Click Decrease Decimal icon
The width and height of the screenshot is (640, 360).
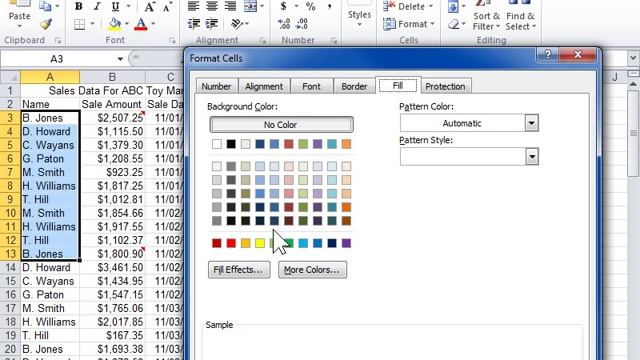[x=302, y=24]
